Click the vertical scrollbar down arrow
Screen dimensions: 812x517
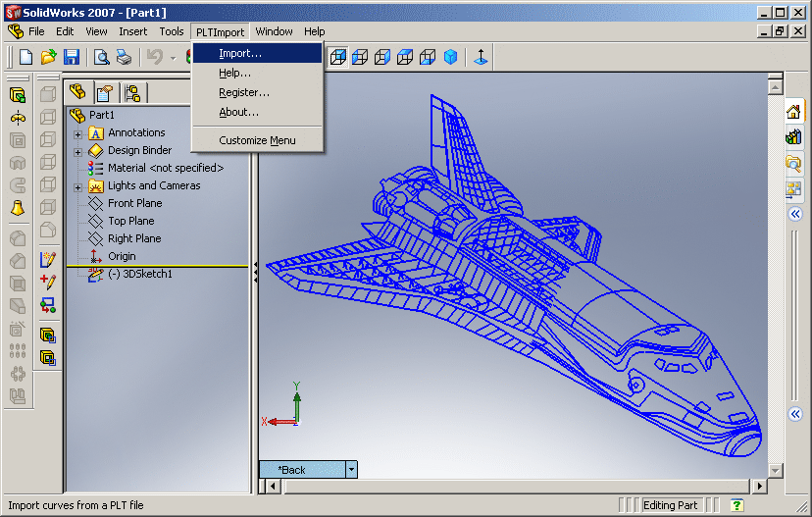coord(776,470)
